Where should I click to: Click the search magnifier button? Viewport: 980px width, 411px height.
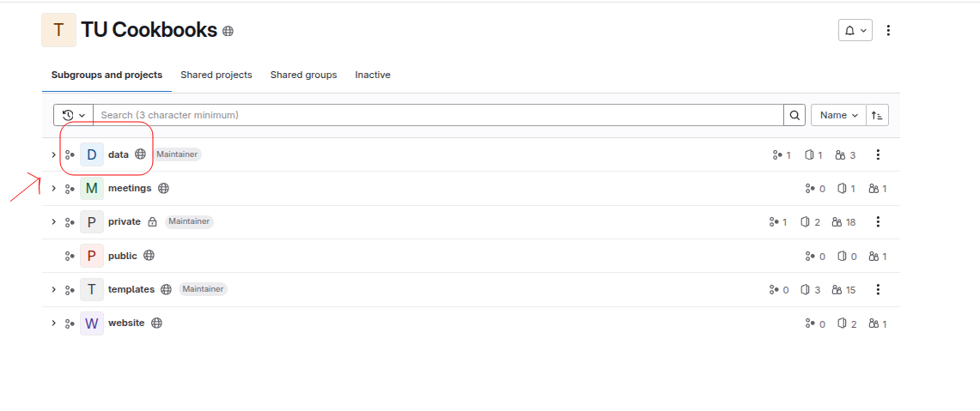pos(794,115)
